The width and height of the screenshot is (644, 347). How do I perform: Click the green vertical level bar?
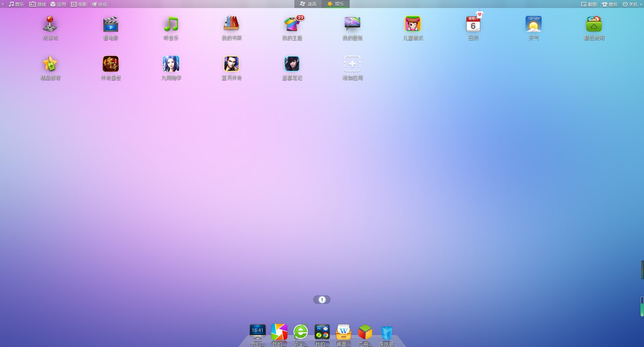(642, 307)
